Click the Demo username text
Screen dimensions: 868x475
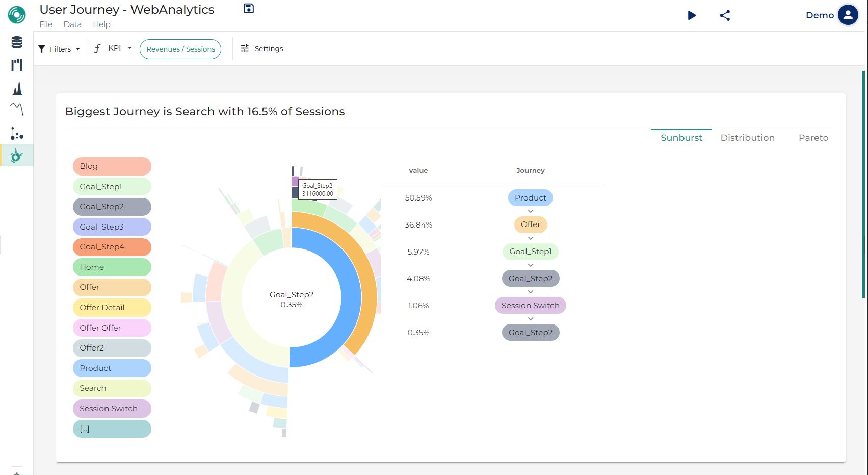click(820, 15)
